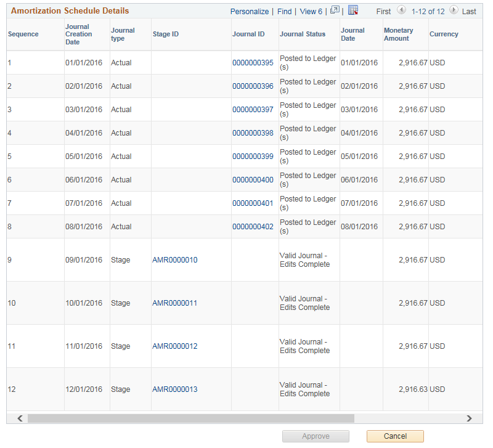Screen dimensions: 493x448
Task: Open stage ID AMR0000010
Action: tap(175, 260)
